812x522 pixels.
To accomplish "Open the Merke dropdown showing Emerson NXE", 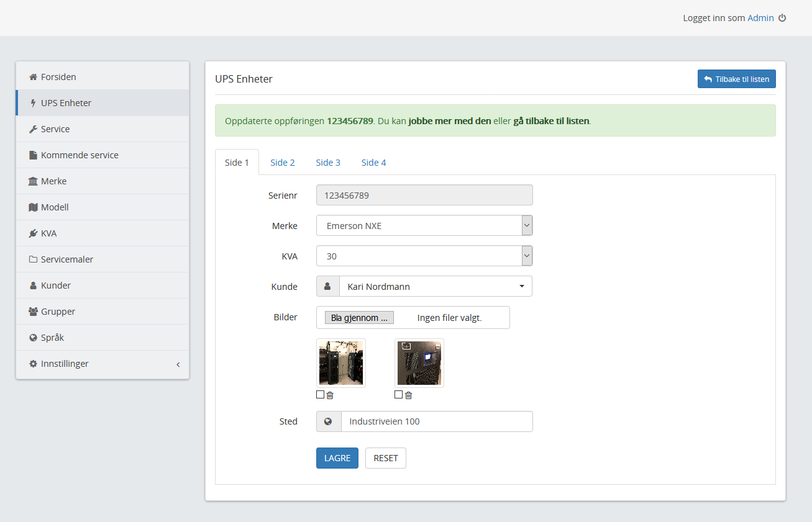I will (x=424, y=226).
